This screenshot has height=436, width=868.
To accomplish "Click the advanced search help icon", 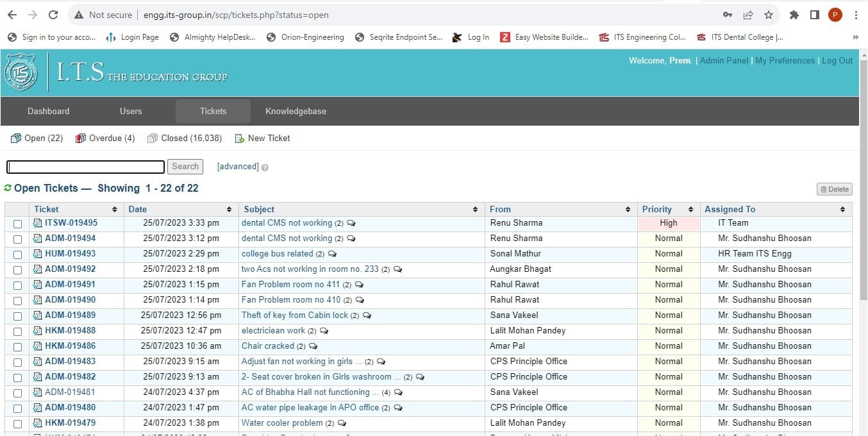I will point(265,167).
